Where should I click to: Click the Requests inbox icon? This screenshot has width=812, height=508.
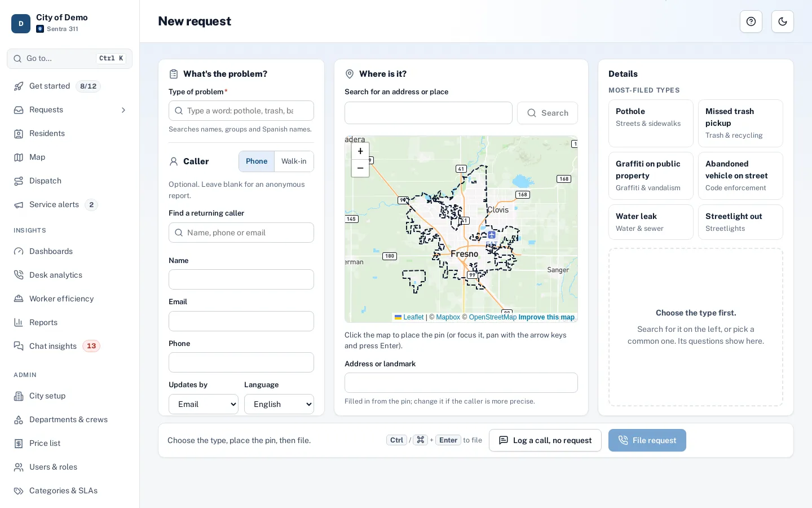(x=19, y=110)
